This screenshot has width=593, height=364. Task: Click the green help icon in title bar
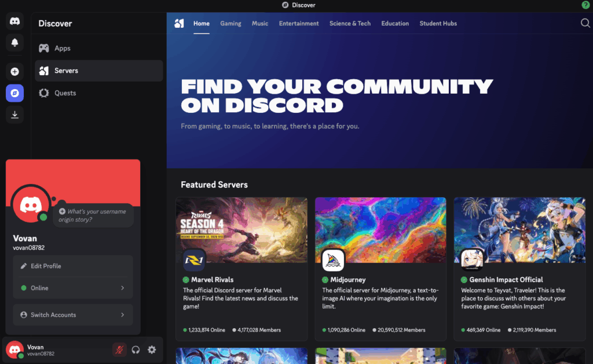[x=585, y=5]
